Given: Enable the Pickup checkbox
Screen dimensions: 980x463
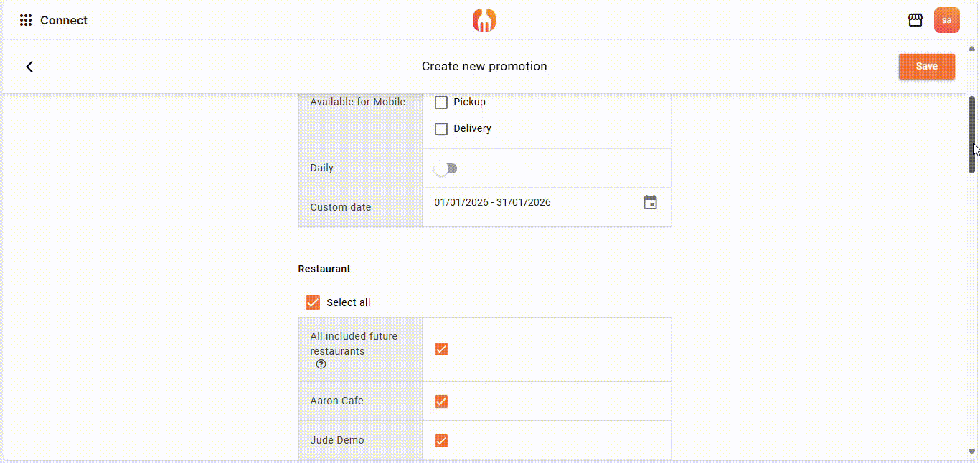Looking at the screenshot, I should tap(441, 102).
